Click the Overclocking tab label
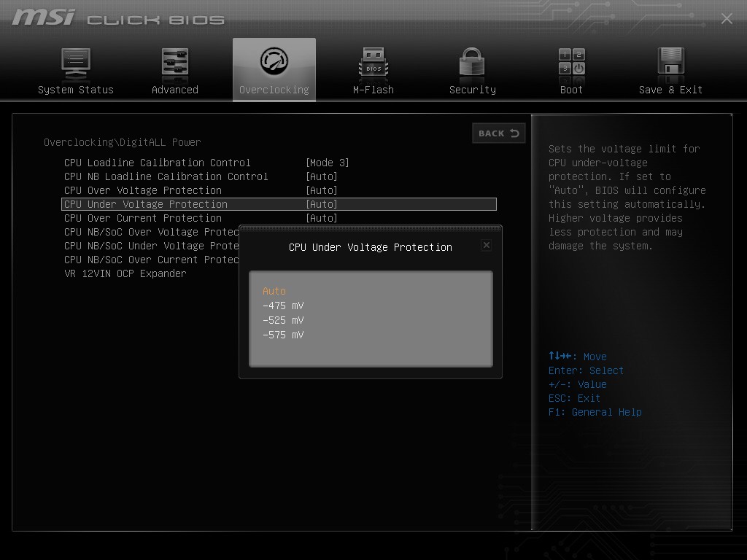The image size is (747, 560). point(274,90)
